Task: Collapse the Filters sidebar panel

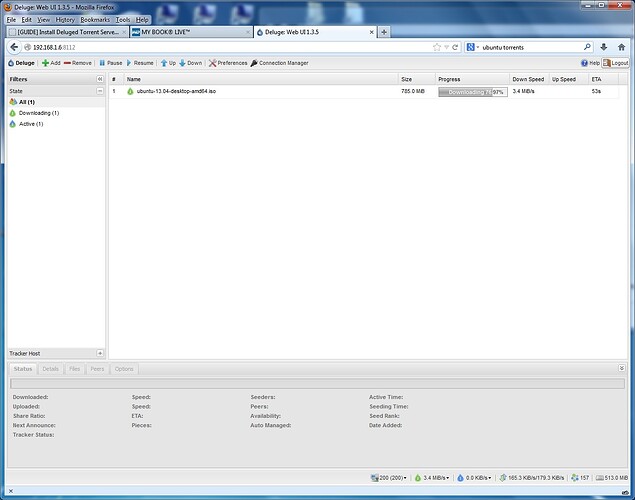Action: 100,79
